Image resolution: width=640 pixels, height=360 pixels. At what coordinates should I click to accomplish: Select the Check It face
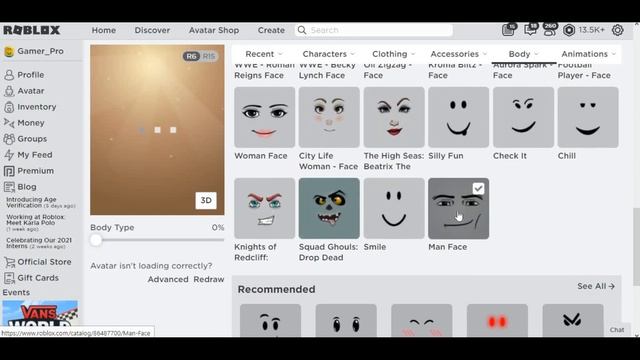(x=523, y=117)
